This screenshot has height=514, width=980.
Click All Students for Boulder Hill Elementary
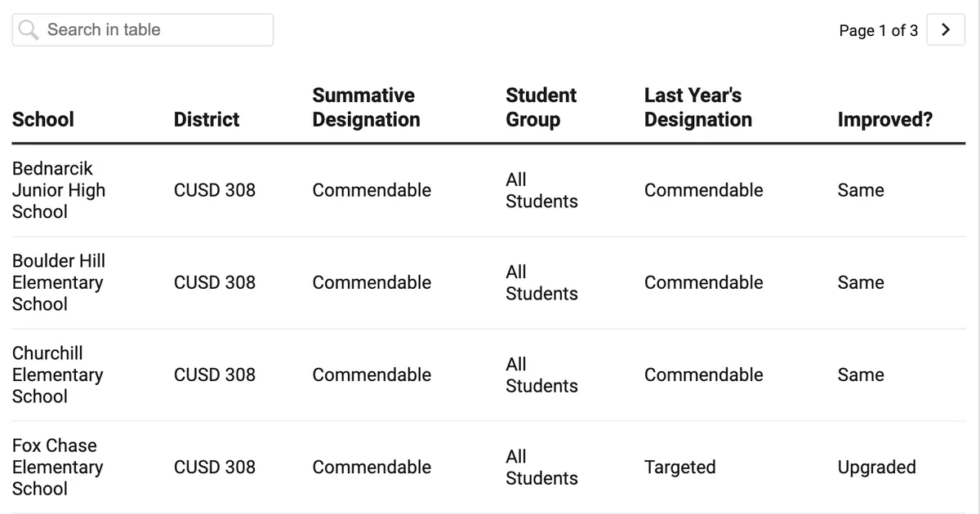point(541,282)
